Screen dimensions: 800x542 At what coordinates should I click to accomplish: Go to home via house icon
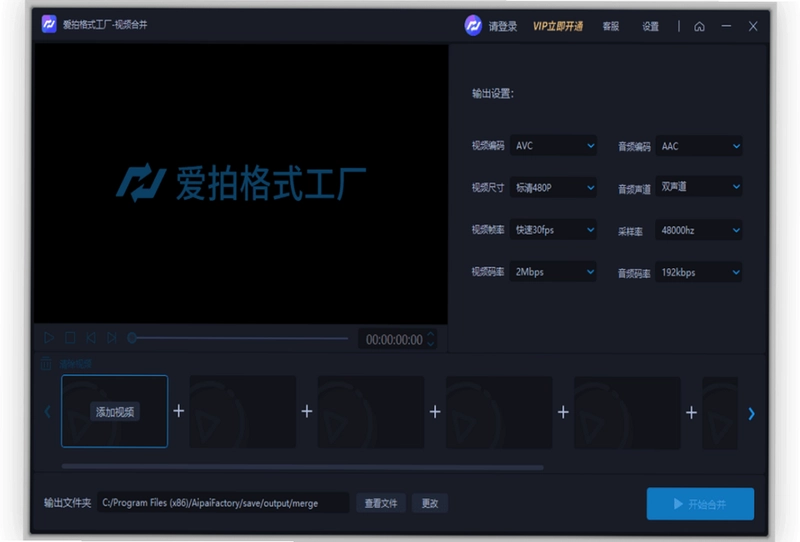point(699,26)
